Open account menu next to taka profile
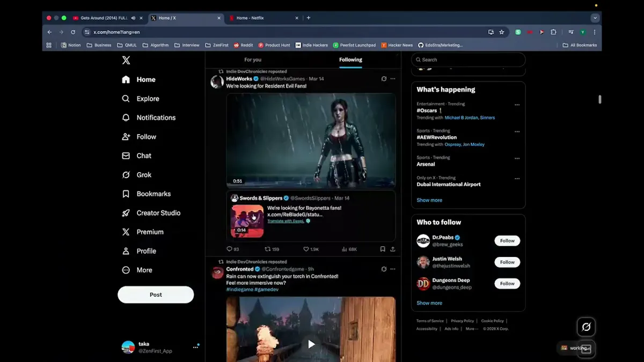644x362 pixels. pyautogui.click(x=195, y=348)
